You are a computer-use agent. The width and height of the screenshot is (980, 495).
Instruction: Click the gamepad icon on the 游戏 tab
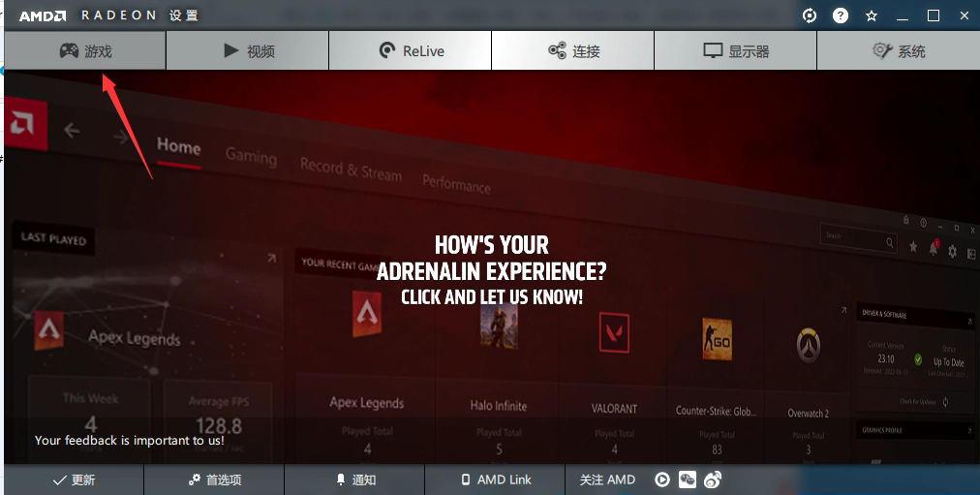(69, 50)
